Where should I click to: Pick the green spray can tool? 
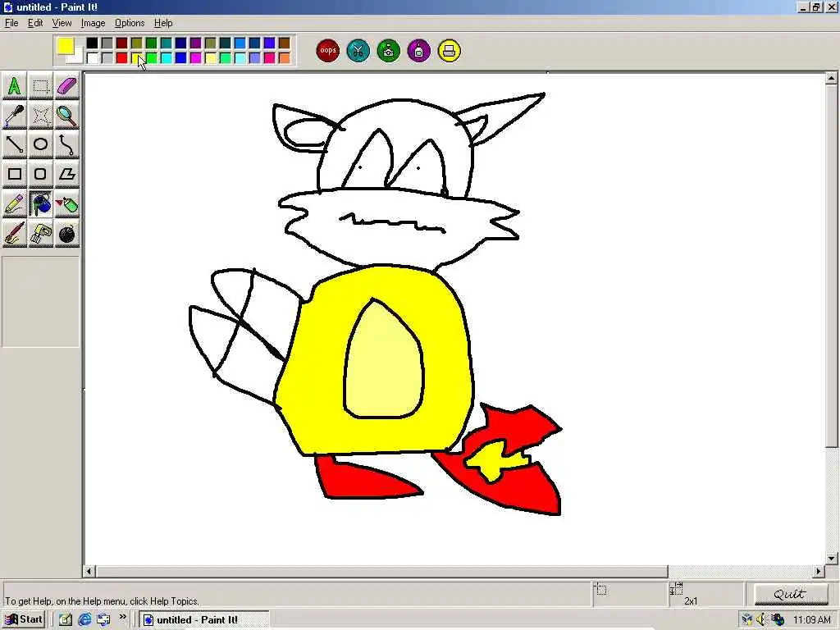[x=67, y=204]
